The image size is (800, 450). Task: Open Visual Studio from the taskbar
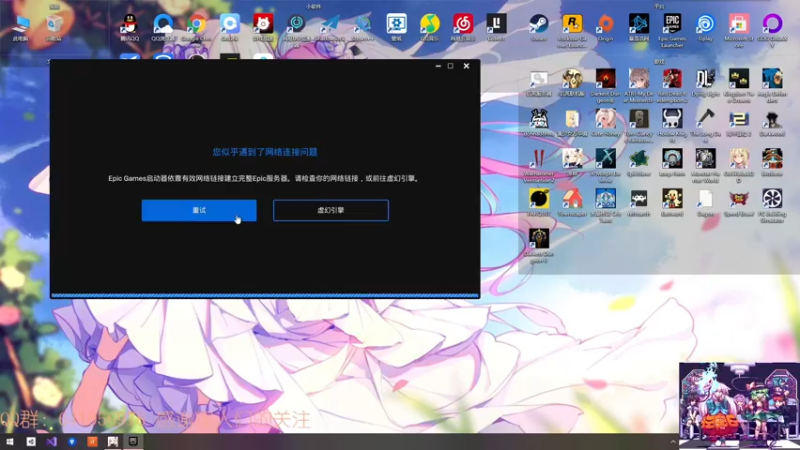(x=52, y=441)
